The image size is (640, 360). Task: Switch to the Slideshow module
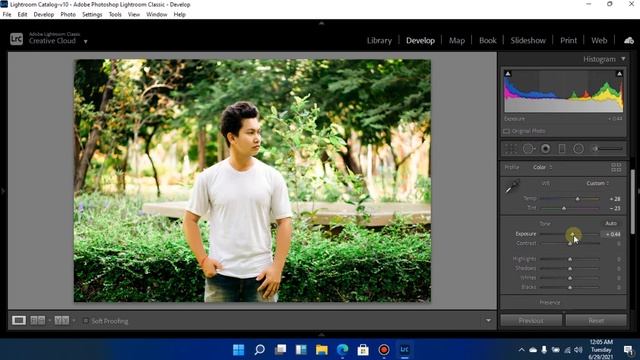(528, 40)
